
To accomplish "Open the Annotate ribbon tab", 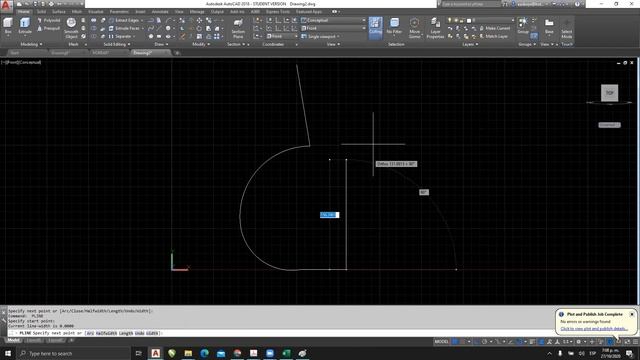I will (160, 12).
